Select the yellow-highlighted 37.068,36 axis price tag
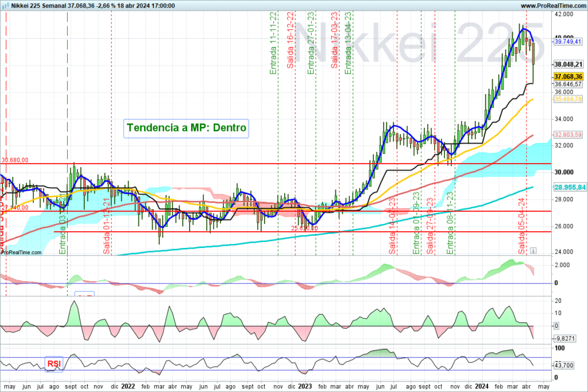Screen dimensions: 588x392 (568, 77)
